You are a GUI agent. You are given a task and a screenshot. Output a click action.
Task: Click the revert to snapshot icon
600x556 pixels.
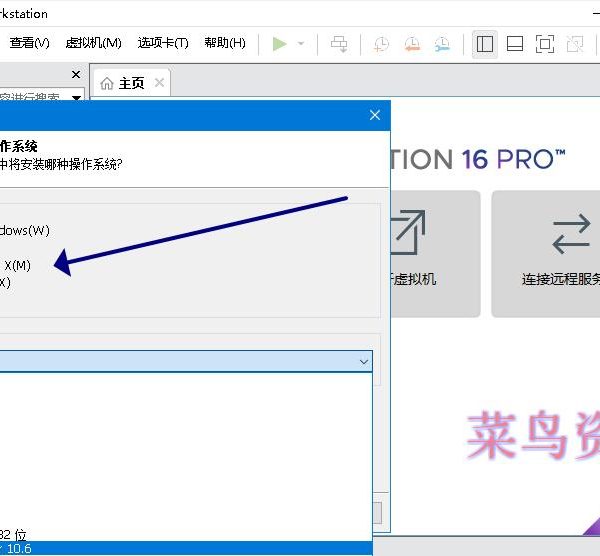[x=411, y=43]
